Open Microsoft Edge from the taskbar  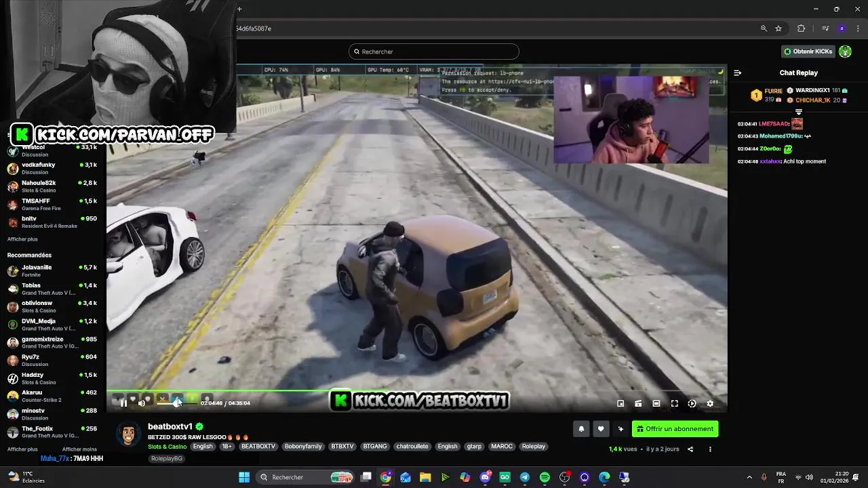pos(604,477)
